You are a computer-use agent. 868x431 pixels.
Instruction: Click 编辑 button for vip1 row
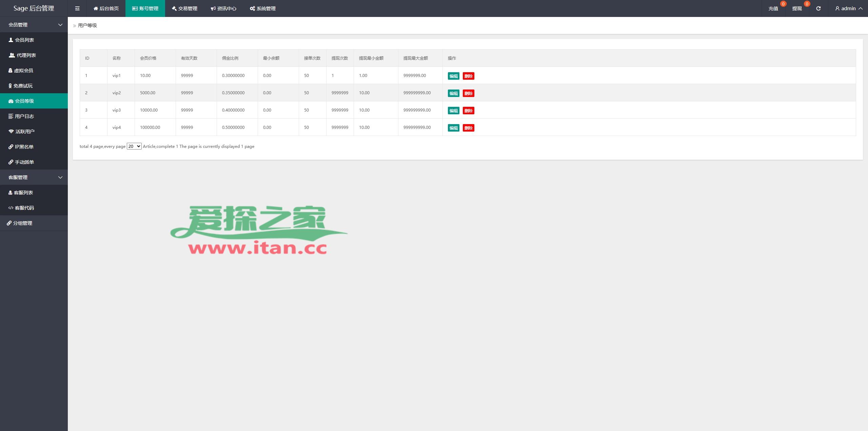tap(453, 76)
